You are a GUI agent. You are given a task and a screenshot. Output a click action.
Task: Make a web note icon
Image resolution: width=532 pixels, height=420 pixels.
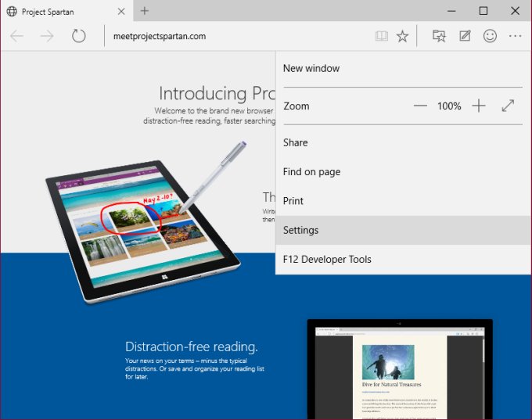[465, 36]
